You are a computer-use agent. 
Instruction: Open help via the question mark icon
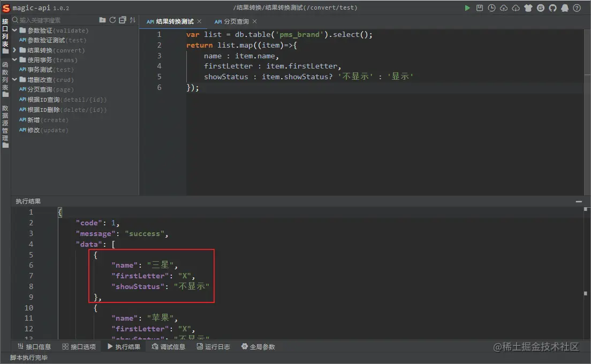577,8
